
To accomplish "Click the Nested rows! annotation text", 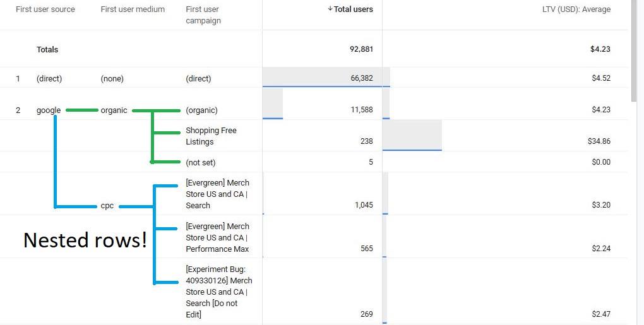I will point(85,240).
